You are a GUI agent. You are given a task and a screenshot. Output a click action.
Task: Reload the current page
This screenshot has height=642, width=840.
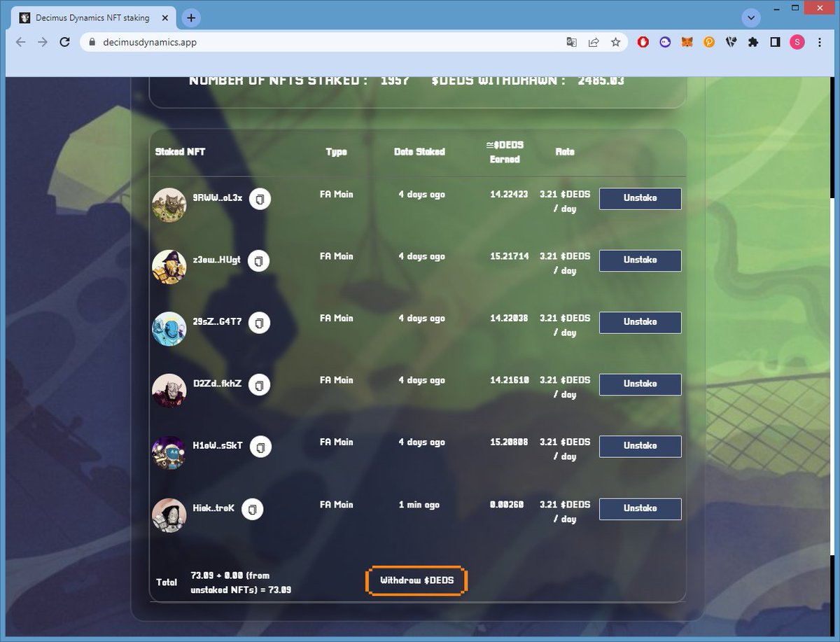coord(64,42)
